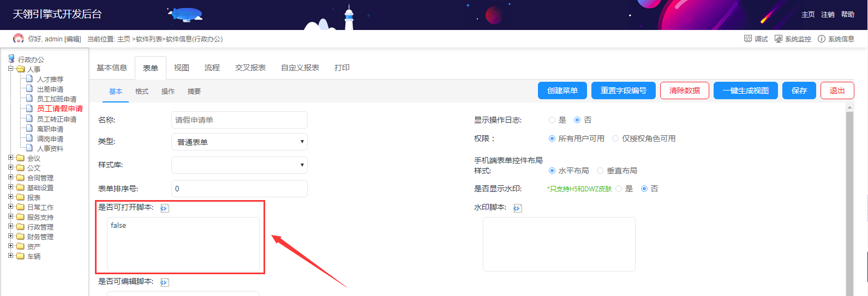Click the 出差申请 document icon
868x296 pixels.
point(30,89)
